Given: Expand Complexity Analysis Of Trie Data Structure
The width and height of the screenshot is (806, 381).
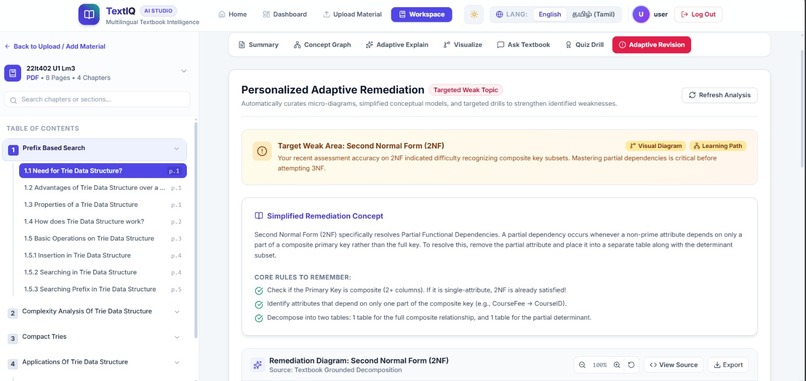Looking at the screenshot, I should click(x=176, y=312).
